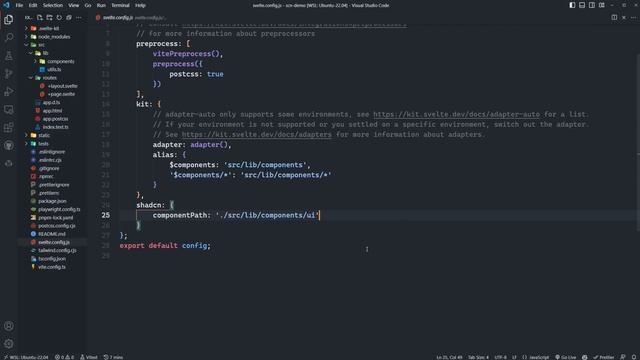The height and width of the screenshot is (360, 640).
Task: Toggle Primary Side Bar visibility
Action: click(x=572, y=5)
